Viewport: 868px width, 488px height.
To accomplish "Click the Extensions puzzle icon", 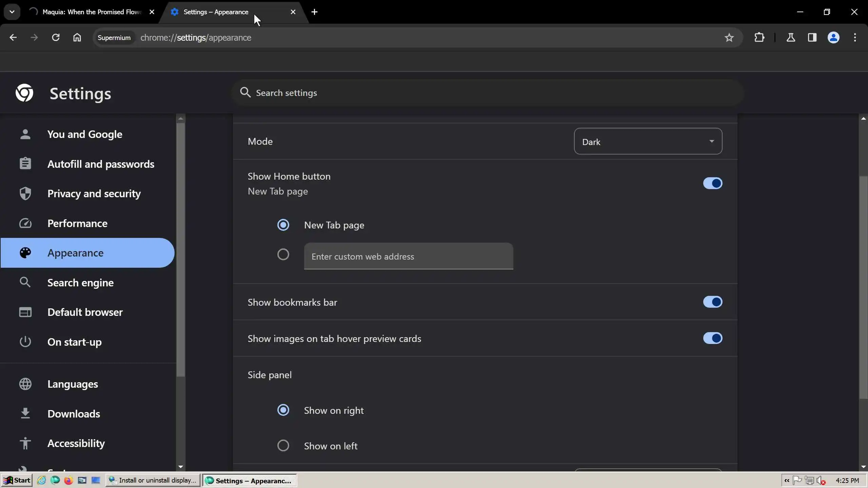I will pos(759,37).
